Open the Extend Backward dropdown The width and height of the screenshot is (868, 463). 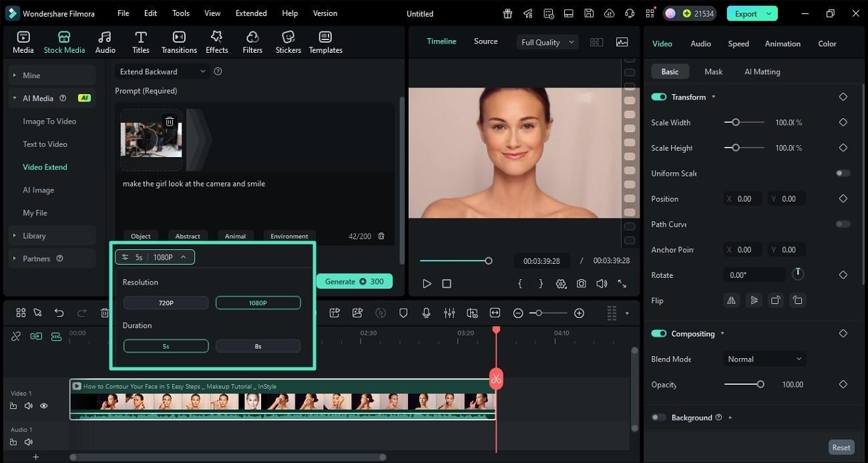[x=162, y=71]
